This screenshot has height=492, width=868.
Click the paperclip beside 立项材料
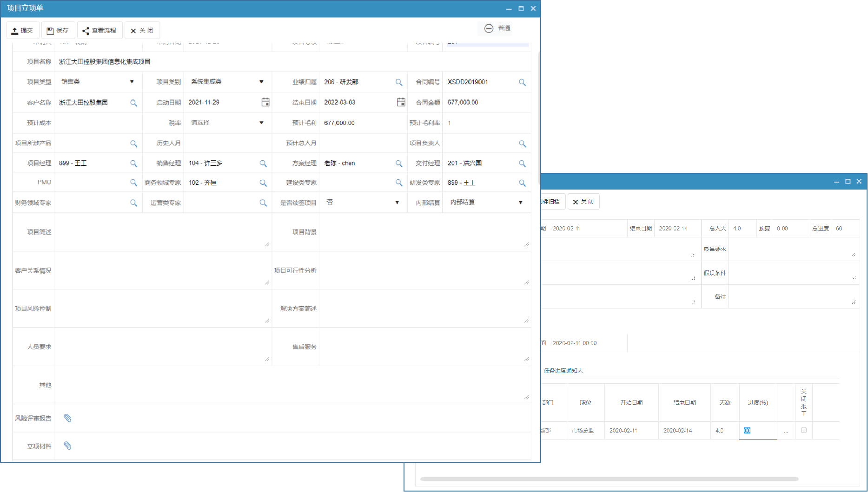[67, 446]
